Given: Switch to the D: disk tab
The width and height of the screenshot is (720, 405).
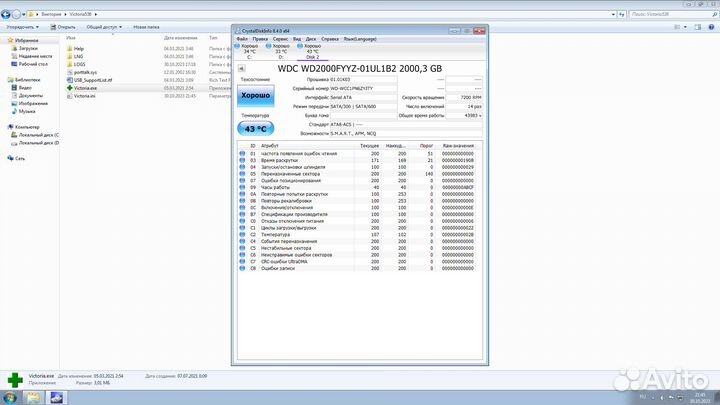Looking at the screenshot, I should coord(280,51).
